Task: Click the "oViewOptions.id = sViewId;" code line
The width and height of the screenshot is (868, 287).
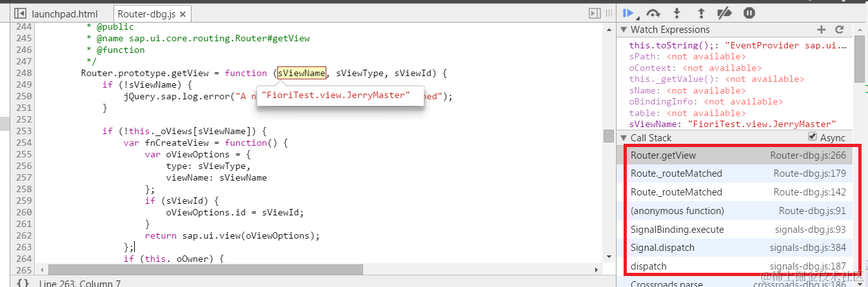Action: click(235, 213)
